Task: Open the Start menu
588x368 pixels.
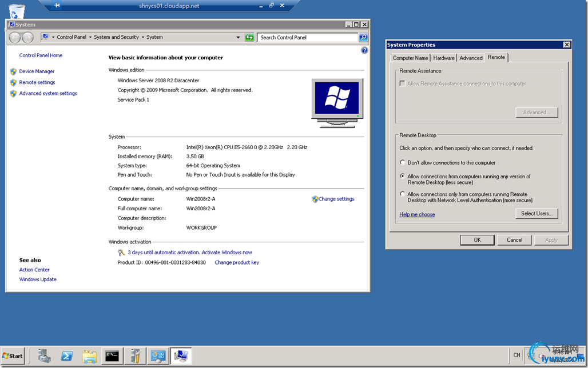Action: (x=13, y=356)
